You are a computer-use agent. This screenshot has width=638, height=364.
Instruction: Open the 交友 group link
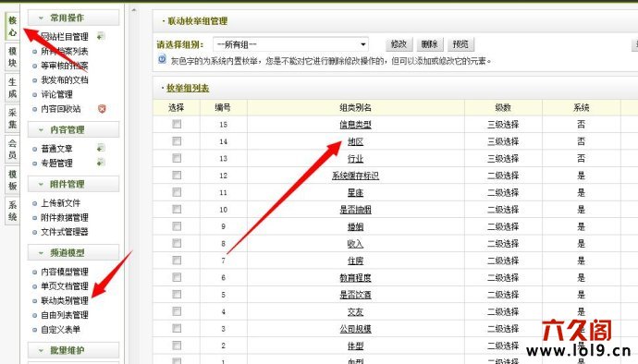(x=355, y=311)
